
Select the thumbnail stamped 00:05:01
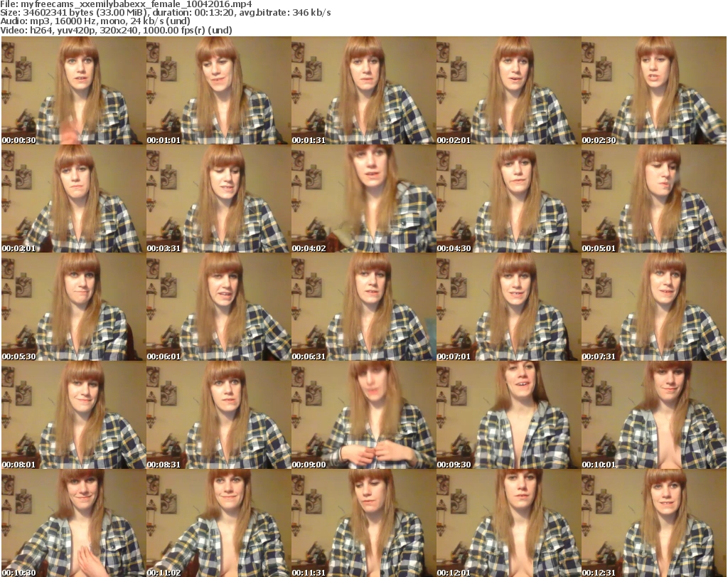point(654,198)
